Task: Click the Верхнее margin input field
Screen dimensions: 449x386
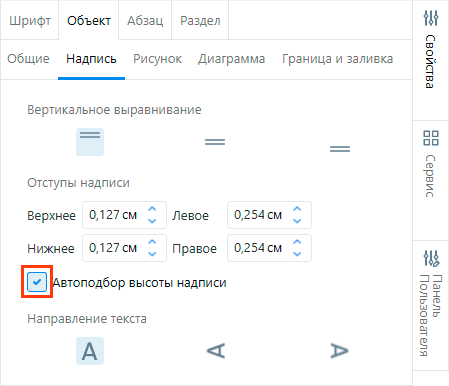Action: coord(124,215)
